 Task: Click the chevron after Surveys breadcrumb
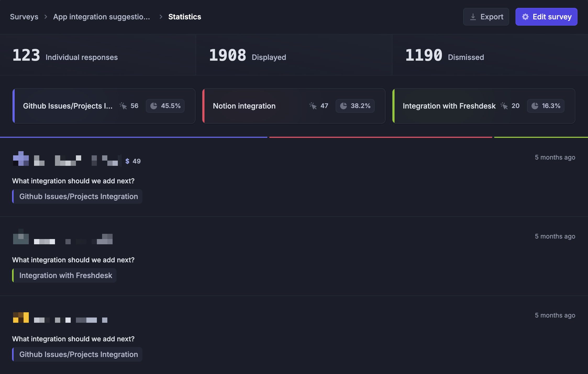click(46, 17)
